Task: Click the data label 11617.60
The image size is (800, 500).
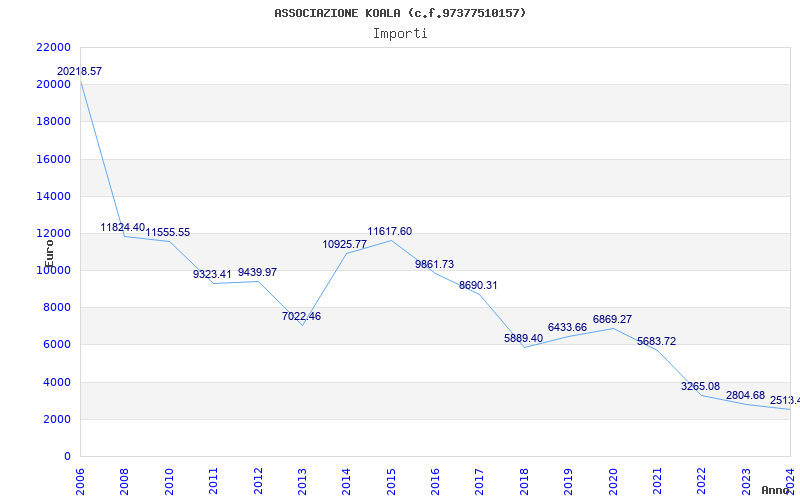Action: (x=389, y=232)
